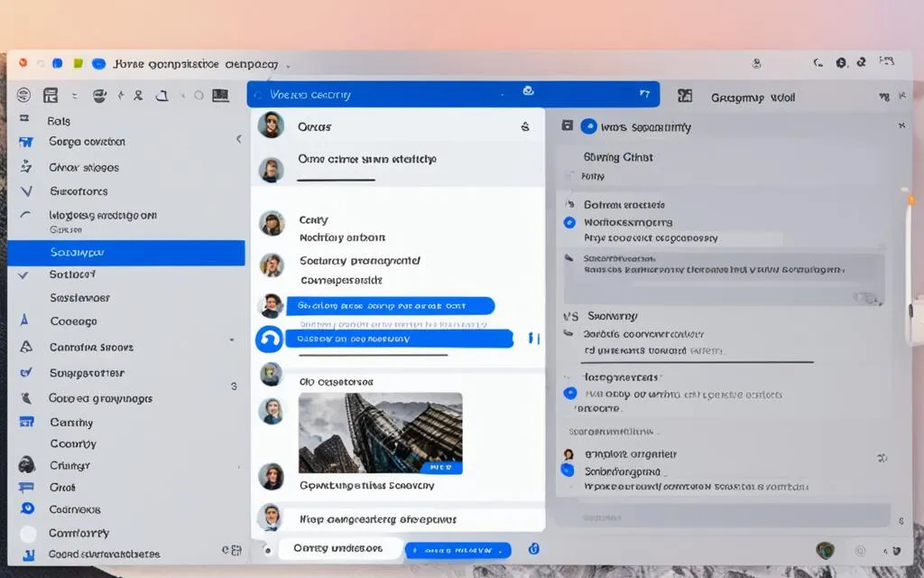Check the Party checkbox in the right panel
The width and height of the screenshot is (924, 578).
click(570, 176)
